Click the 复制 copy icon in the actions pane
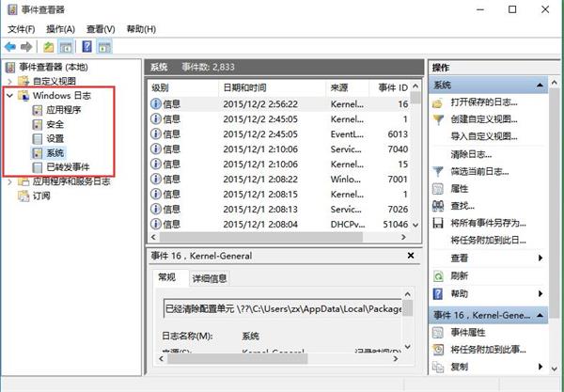564x392 pixels. tap(438, 367)
